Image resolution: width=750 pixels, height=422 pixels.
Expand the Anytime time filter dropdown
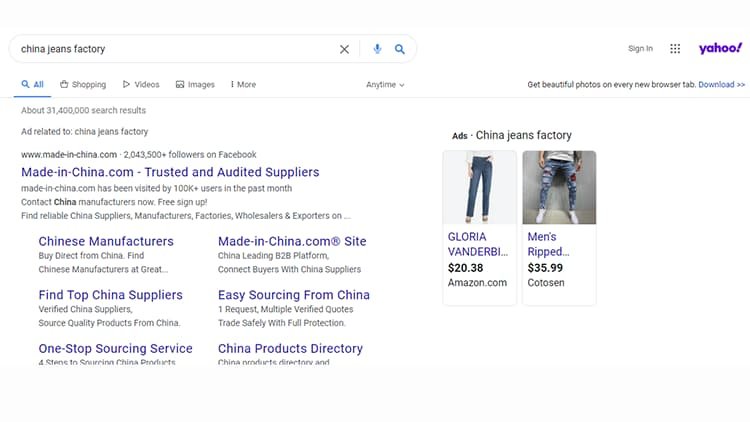coord(385,85)
